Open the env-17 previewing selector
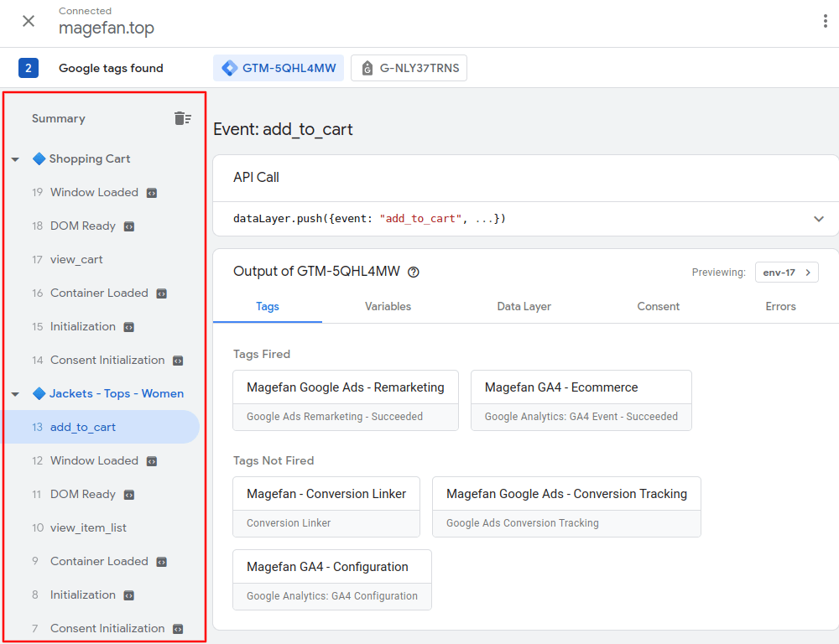Viewport: 839px width, 644px height. pyautogui.click(x=787, y=273)
